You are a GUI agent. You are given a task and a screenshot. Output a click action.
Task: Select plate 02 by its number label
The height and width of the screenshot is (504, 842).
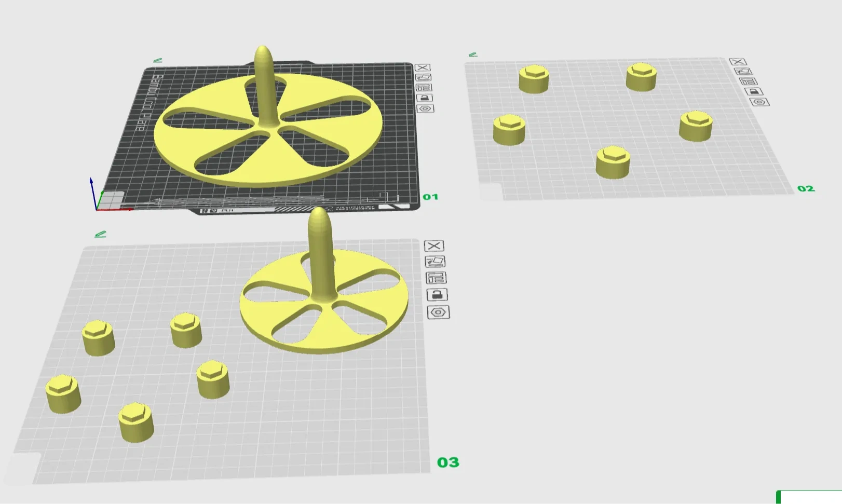(x=806, y=189)
